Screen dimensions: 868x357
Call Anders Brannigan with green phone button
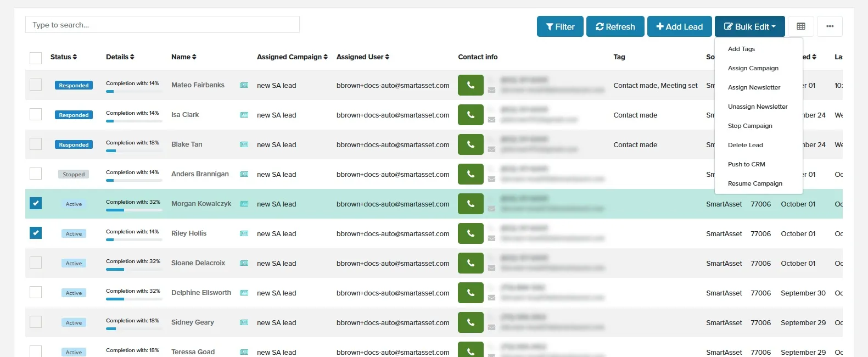point(471,174)
